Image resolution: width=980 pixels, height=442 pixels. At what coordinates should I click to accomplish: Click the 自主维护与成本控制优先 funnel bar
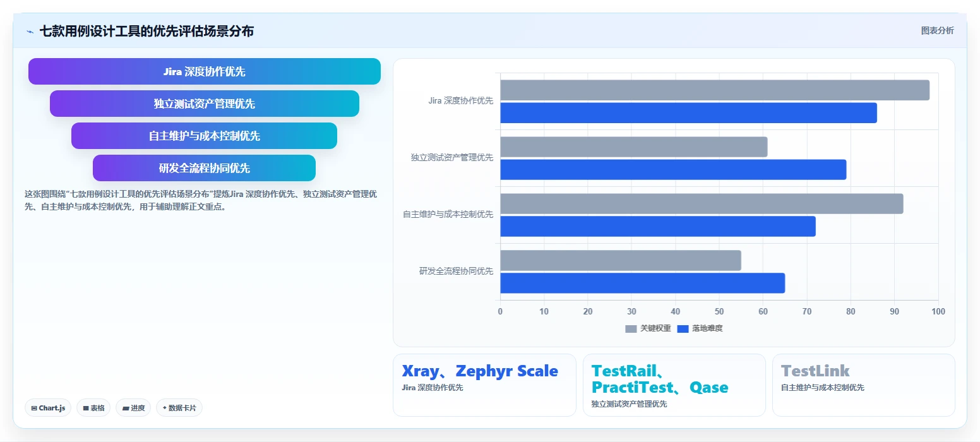pyautogui.click(x=205, y=136)
